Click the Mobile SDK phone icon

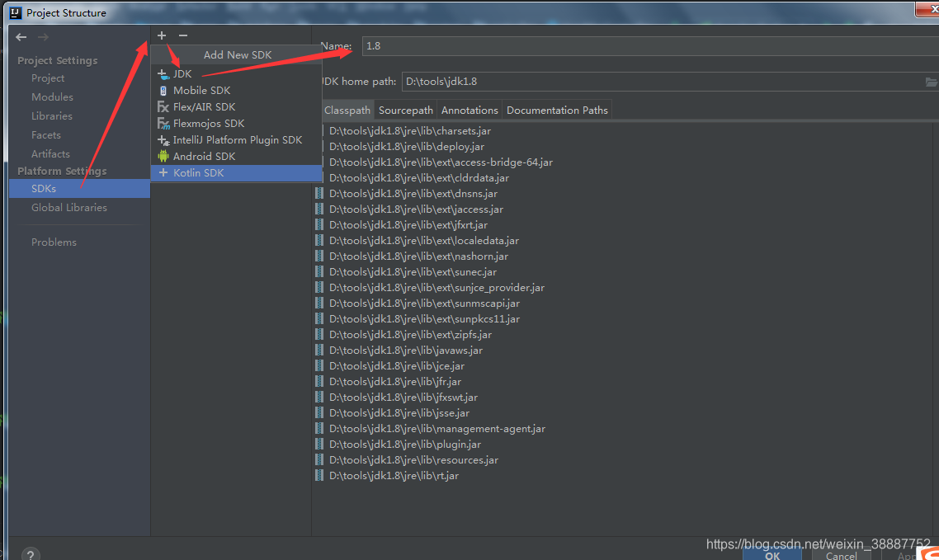coord(163,91)
